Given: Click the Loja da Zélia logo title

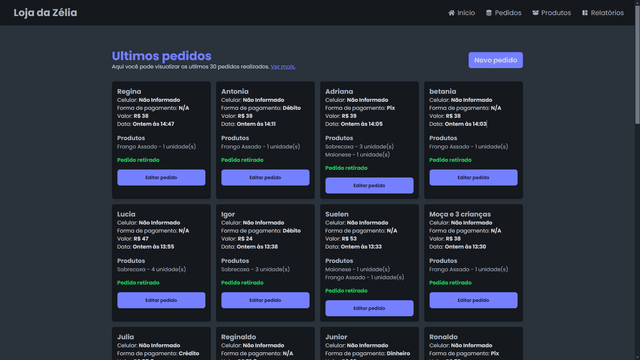Looking at the screenshot, I should (45, 13).
